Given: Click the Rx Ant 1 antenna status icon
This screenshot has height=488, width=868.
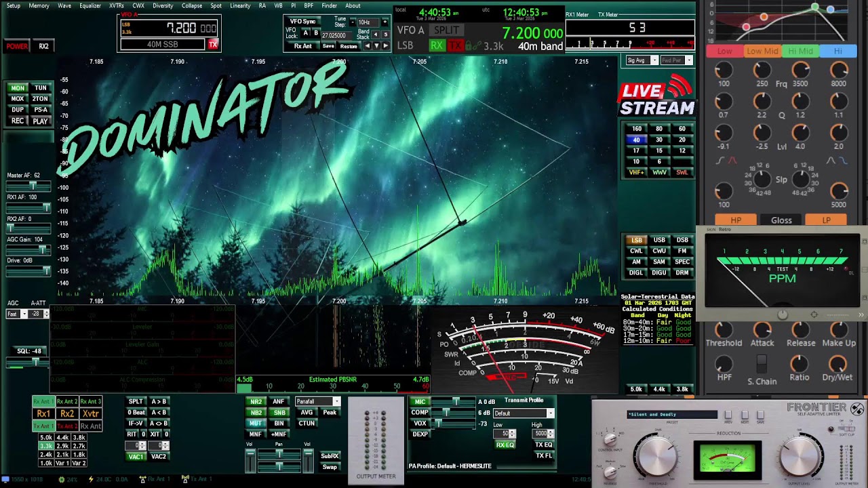Looking at the screenshot, I should [142, 479].
